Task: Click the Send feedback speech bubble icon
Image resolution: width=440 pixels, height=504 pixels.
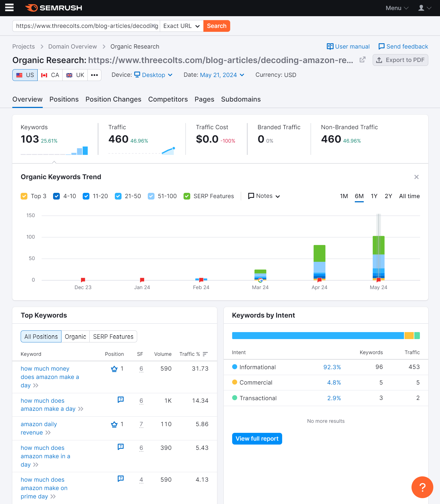Action: tap(381, 47)
